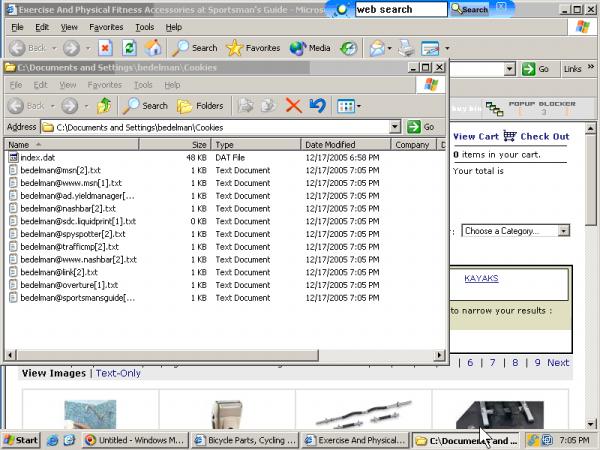
Task: Click the Mail icon in Internet Explorer
Action: (x=377, y=48)
